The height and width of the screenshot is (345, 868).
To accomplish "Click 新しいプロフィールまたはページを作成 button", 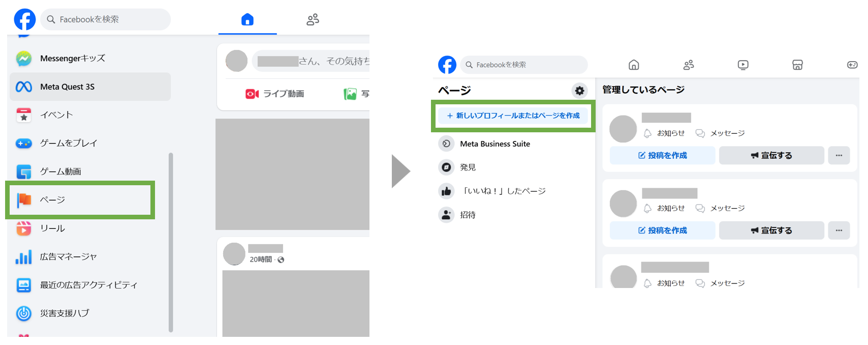I will pyautogui.click(x=513, y=116).
